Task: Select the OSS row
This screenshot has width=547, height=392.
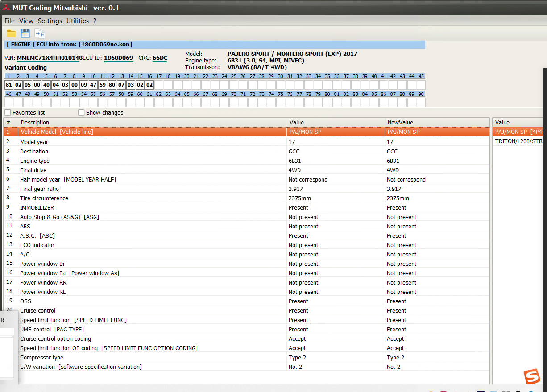Action: tap(246, 301)
